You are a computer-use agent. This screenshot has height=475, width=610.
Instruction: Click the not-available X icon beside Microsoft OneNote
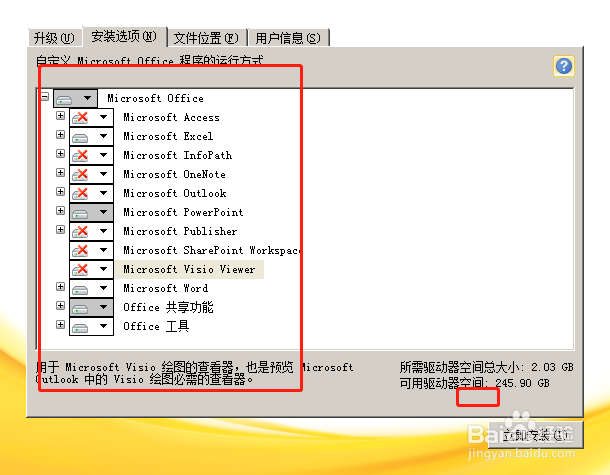click(80, 174)
